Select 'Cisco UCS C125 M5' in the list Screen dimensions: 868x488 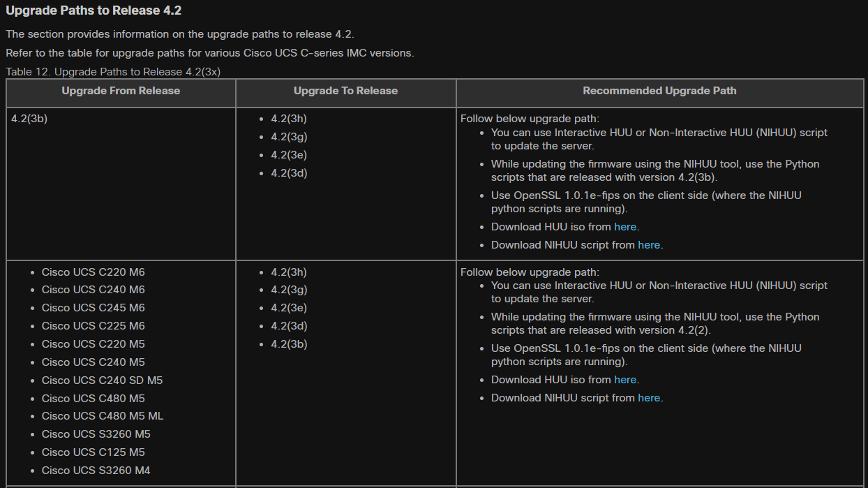(93, 452)
